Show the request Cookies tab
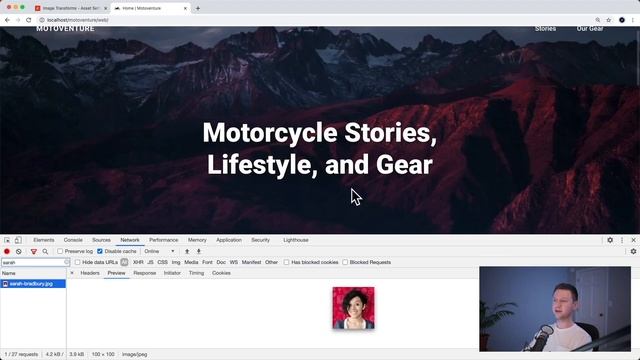This screenshot has height=360, width=640. pos(221,273)
